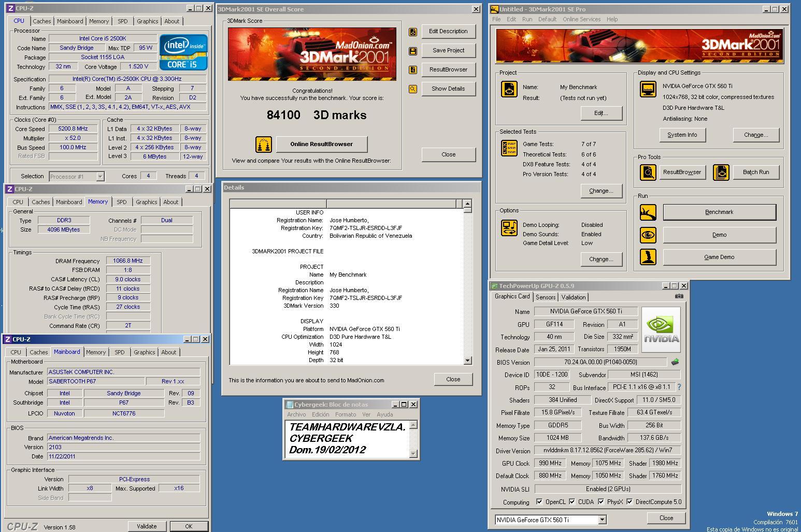The width and height of the screenshot is (801, 532).
Task: Click the Online ResultBrowser people icon
Action: click(264, 145)
